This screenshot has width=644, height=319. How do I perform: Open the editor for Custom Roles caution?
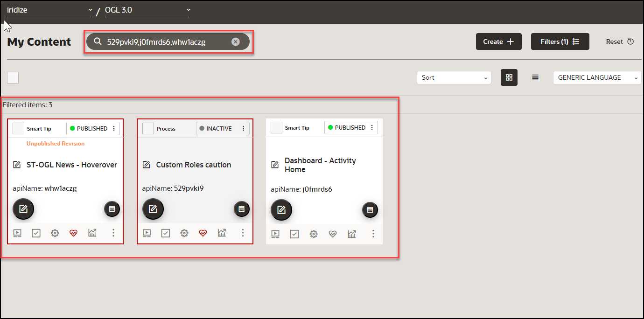tap(153, 209)
